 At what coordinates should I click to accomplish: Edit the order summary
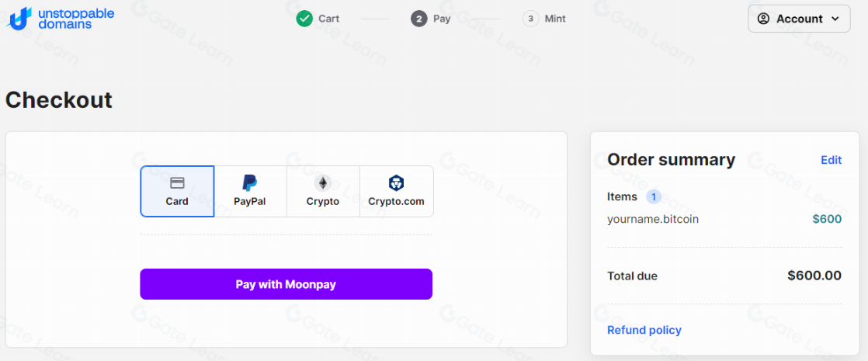pos(831,160)
